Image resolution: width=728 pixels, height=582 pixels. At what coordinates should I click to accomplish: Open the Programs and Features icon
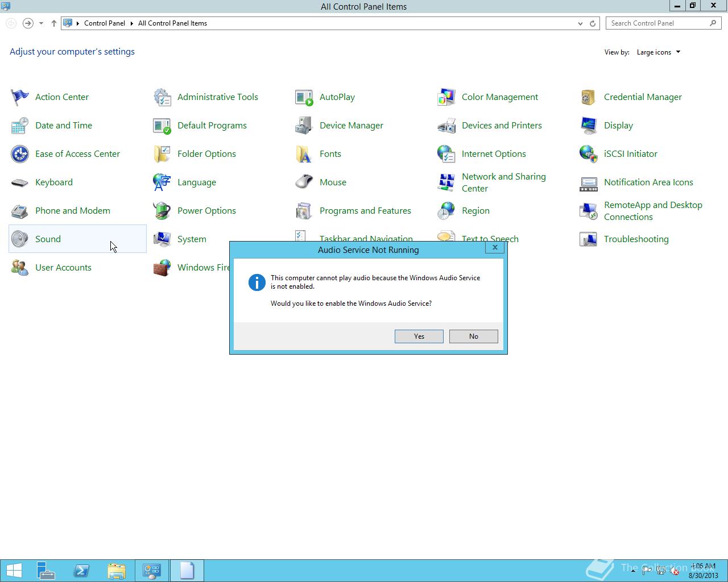(x=304, y=211)
